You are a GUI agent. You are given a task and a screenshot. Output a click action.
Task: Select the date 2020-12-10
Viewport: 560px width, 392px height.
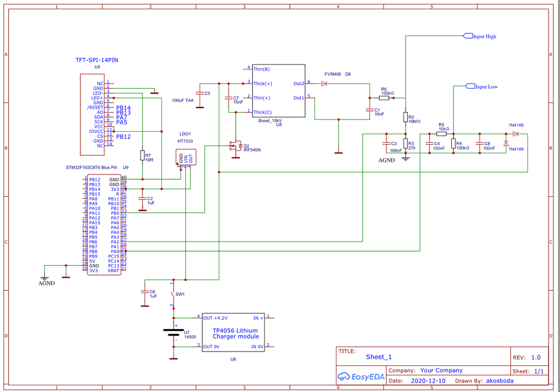pyautogui.click(x=428, y=381)
